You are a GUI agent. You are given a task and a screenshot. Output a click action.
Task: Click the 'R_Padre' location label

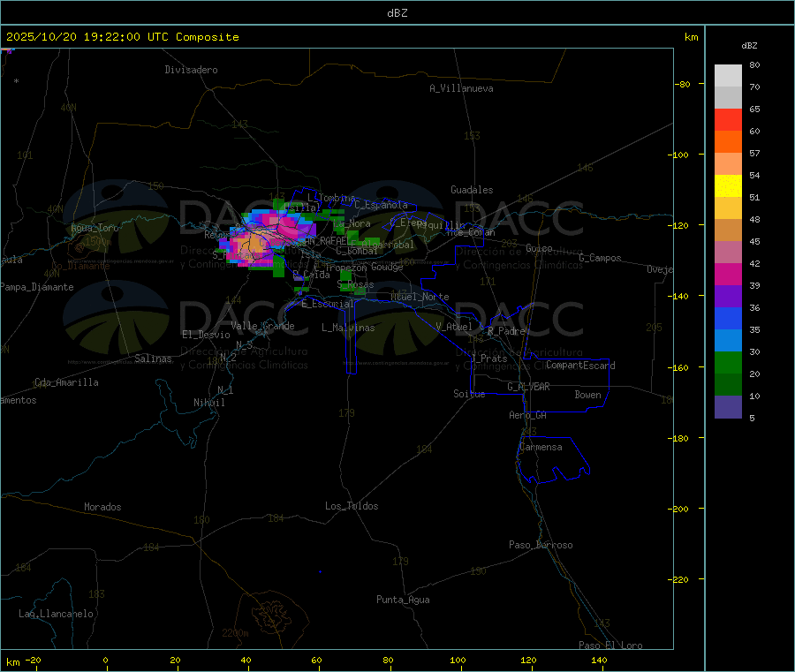point(506,331)
